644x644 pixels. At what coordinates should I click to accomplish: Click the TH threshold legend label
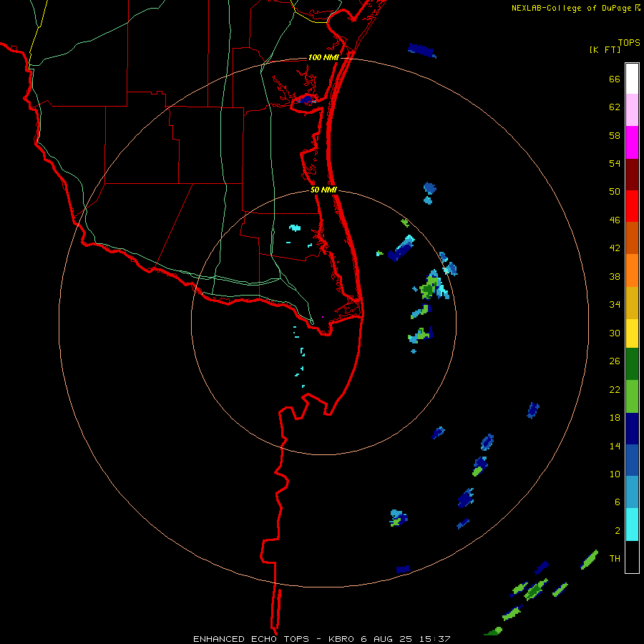(615, 559)
